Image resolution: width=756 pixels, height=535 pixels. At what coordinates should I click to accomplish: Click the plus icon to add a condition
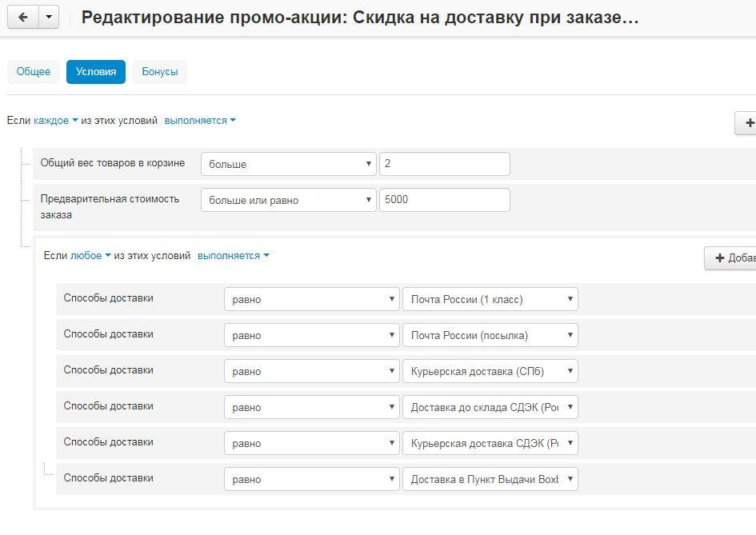749,122
